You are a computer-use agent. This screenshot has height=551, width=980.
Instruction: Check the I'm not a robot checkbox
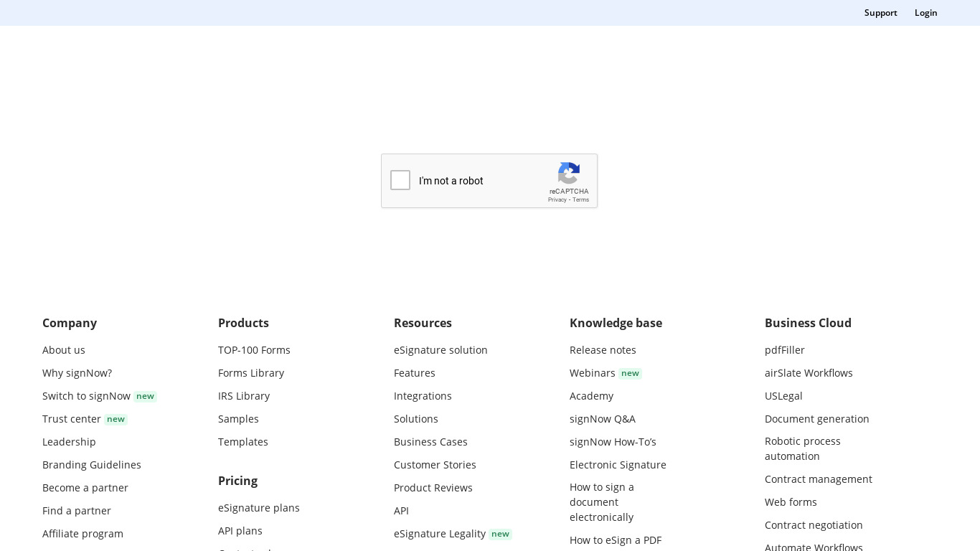click(x=400, y=180)
